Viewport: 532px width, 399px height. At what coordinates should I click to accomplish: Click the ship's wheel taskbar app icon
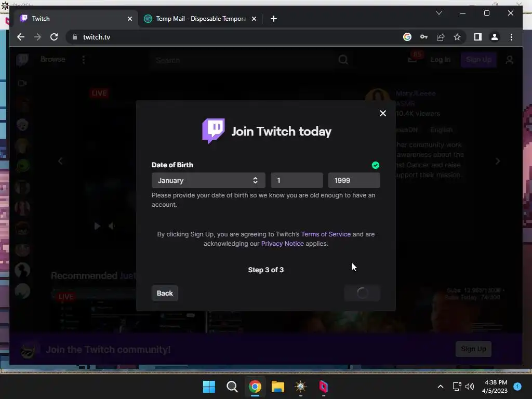click(301, 387)
